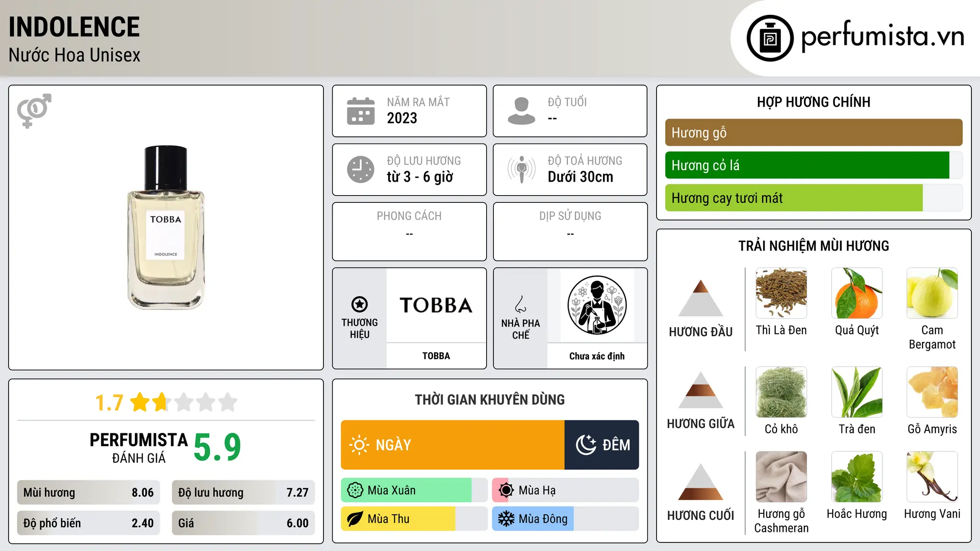980x551 pixels.
Task: Select the Hương cay tươi mát accord bar
Action: coord(813,198)
